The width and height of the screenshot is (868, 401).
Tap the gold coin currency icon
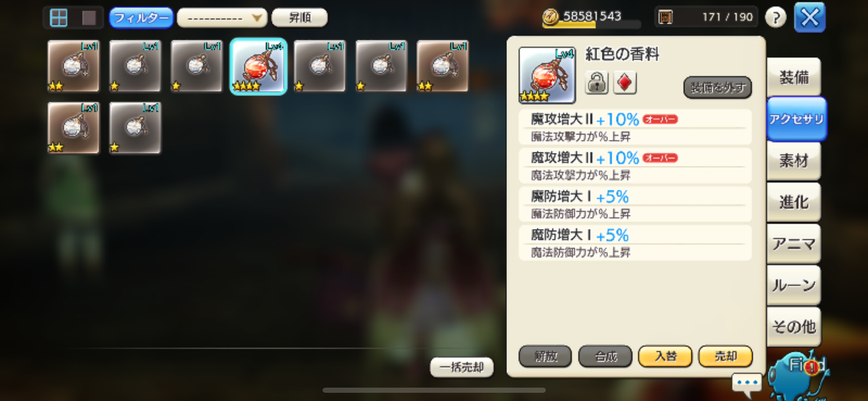pos(551,17)
